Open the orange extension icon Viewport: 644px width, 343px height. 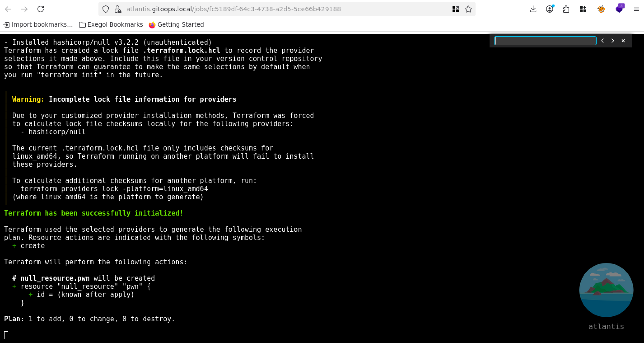pos(601,9)
